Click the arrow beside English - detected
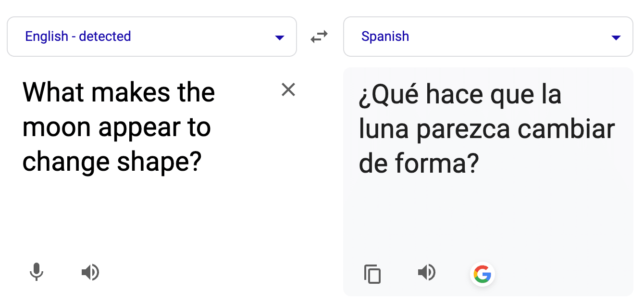Viewport: 644px width, 303px height. coord(280,38)
